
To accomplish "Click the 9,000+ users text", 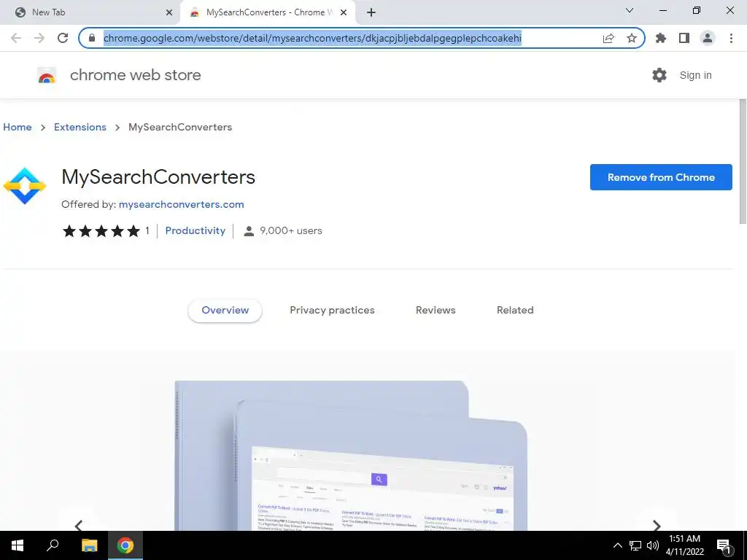I will click(x=290, y=230).
